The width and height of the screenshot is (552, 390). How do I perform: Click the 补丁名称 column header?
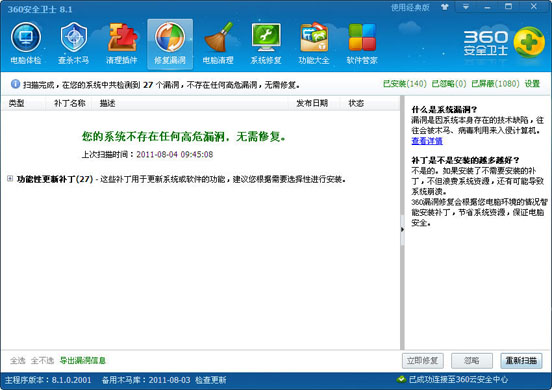[70, 103]
